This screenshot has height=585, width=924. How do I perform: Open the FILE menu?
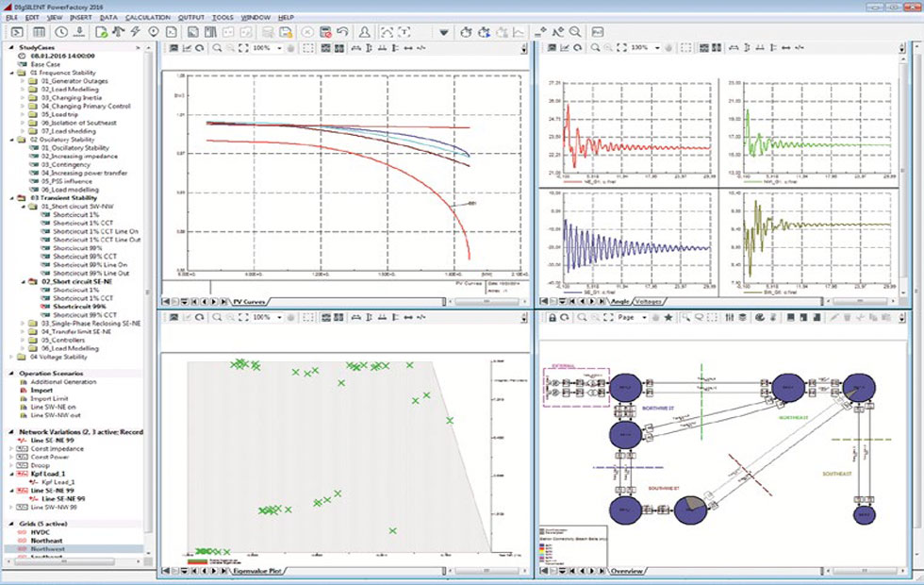coord(11,18)
